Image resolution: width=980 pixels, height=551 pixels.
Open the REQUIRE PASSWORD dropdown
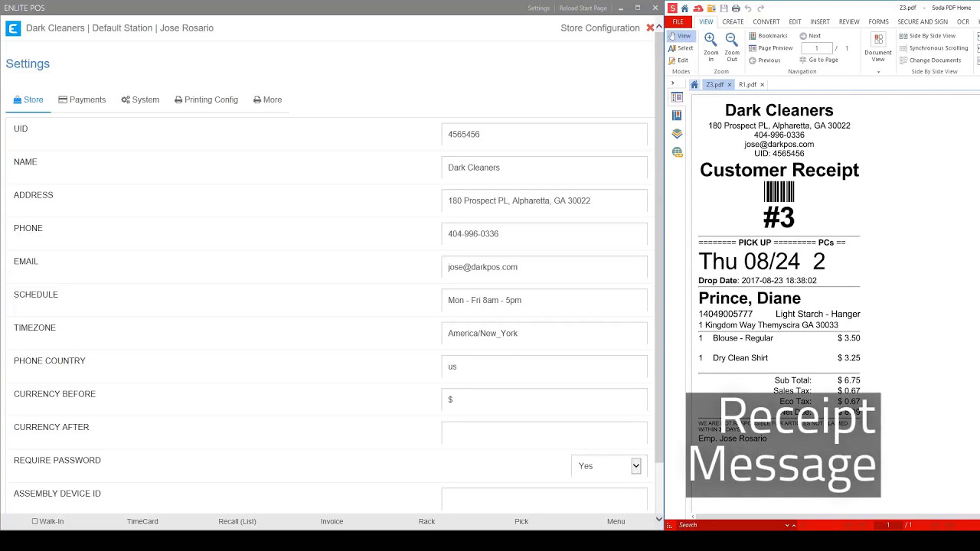coord(609,466)
